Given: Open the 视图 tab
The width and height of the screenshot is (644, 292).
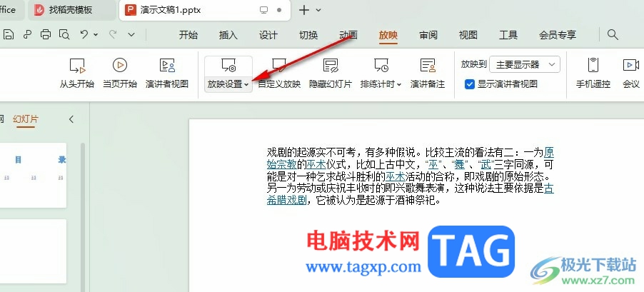Looking at the screenshot, I should [x=468, y=35].
